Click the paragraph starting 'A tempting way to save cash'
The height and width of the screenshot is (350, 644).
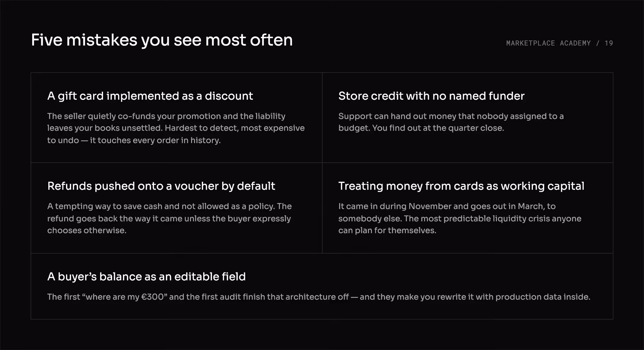click(169, 218)
